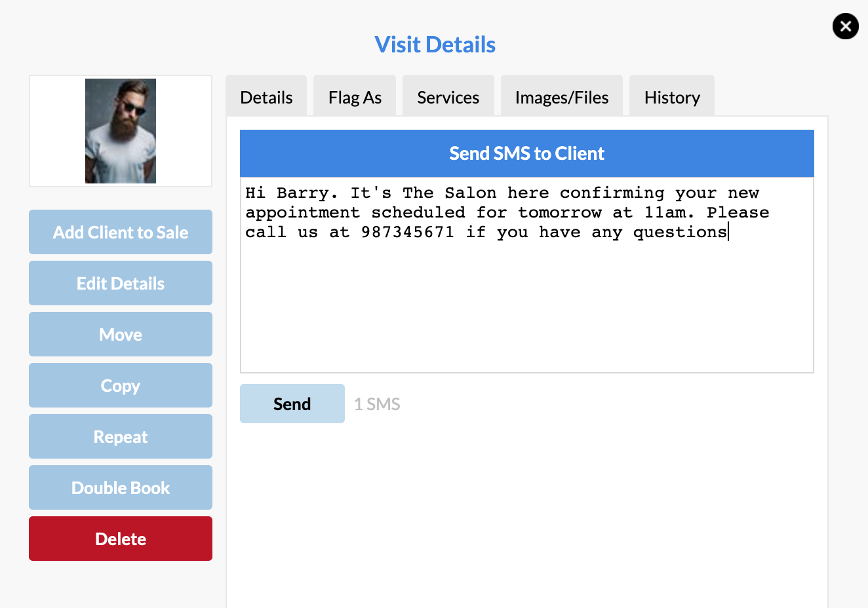This screenshot has width=868, height=608.
Task: Check the 1 SMS character counter
Action: pos(377,404)
